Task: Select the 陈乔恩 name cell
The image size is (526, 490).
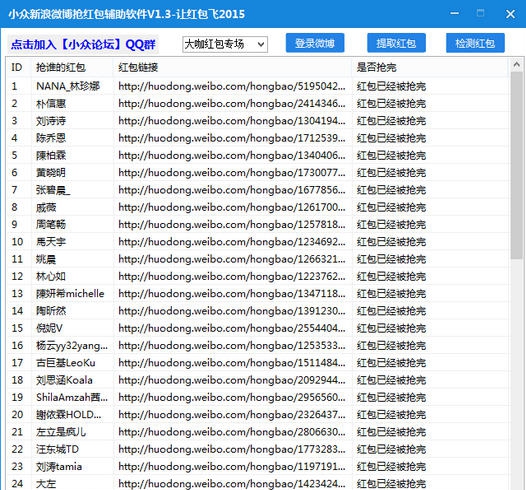Action: [51, 138]
